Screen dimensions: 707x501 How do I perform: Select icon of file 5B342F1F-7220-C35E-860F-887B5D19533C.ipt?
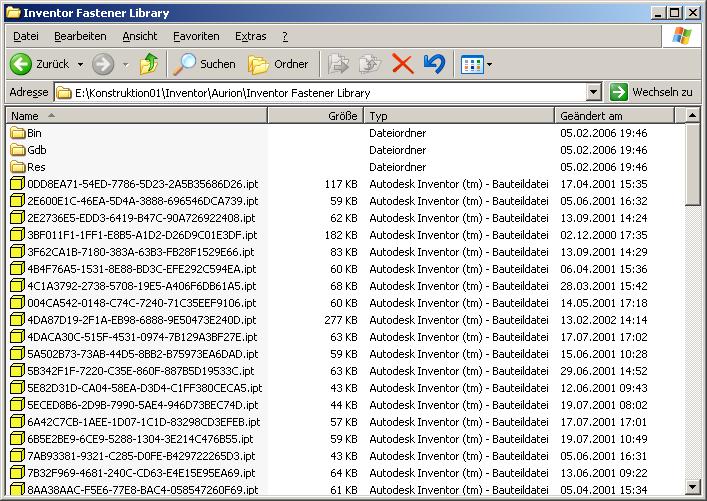(x=17, y=371)
